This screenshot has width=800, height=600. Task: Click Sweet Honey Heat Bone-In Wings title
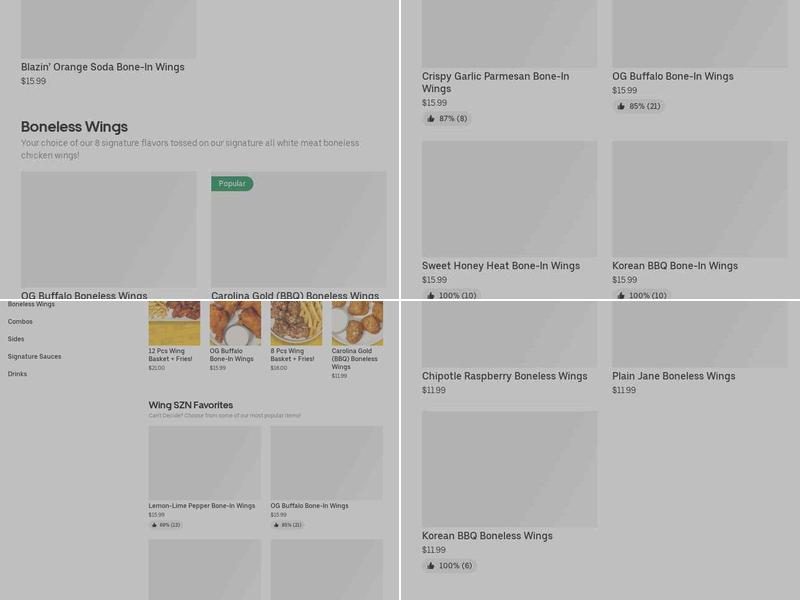pos(500,266)
